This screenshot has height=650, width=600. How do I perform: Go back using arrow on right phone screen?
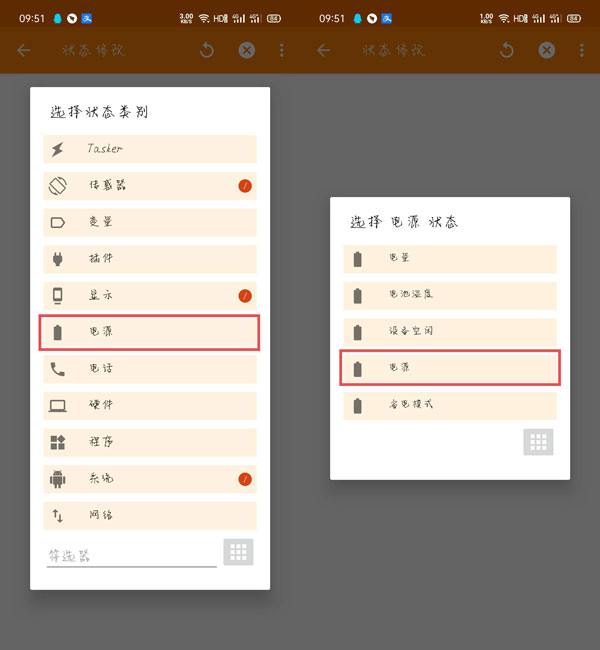(x=323, y=51)
